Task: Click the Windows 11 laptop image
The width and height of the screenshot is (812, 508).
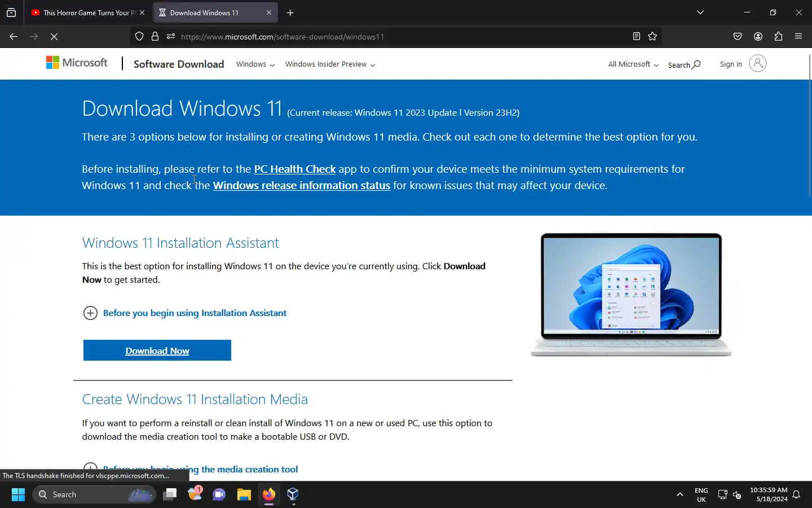Action: point(631,295)
